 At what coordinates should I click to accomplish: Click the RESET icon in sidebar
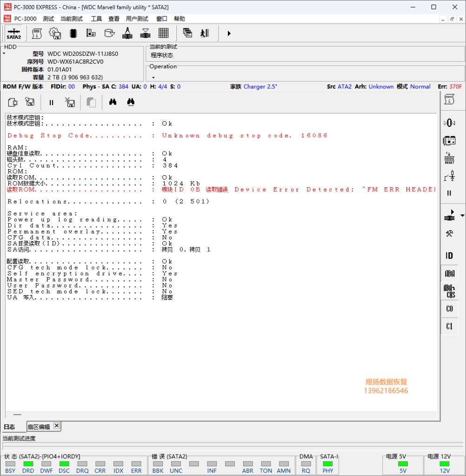[449, 158]
